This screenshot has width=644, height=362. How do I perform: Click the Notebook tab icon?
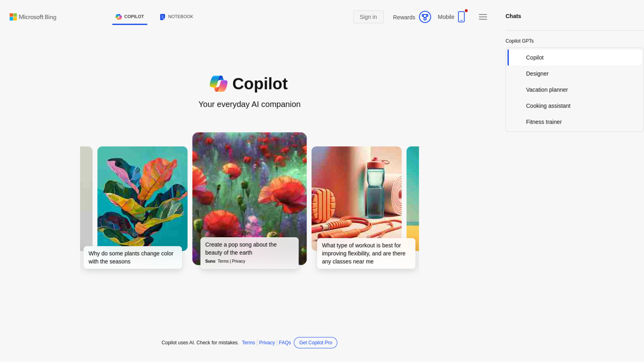click(163, 17)
